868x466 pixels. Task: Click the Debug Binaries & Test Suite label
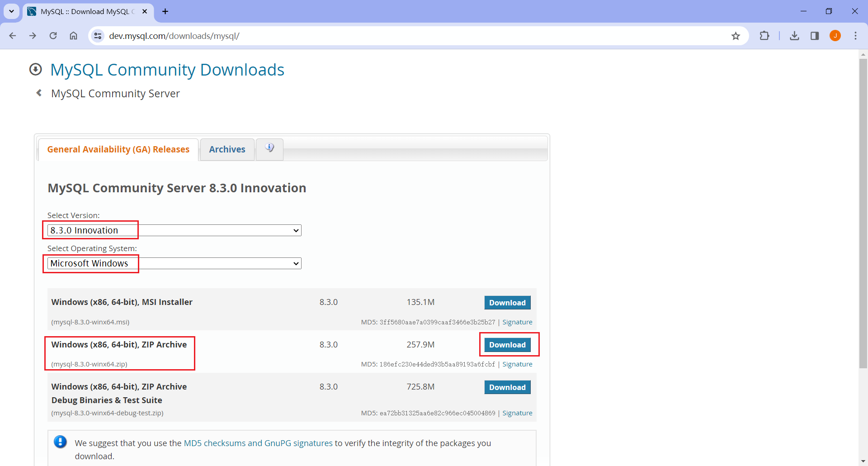click(107, 400)
